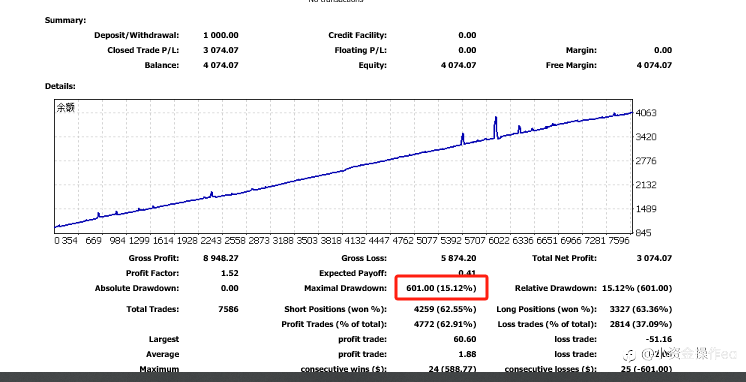Click the 1928 tick on horizontal axis
The height and width of the screenshot is (382, 746).
coord(187,241)
